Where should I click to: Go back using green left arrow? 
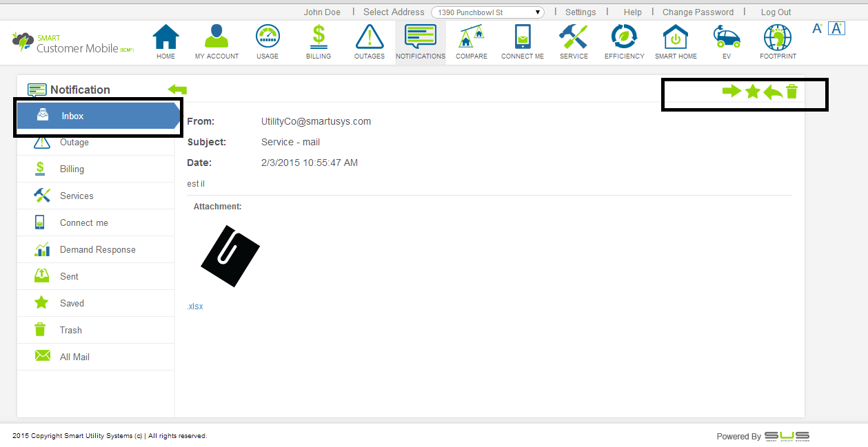(177, 90)
